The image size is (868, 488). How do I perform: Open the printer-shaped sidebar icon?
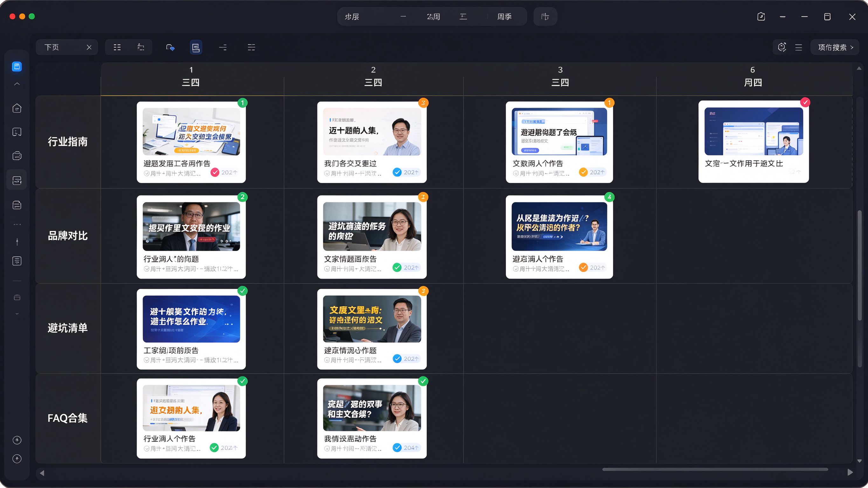coord(17,156)
